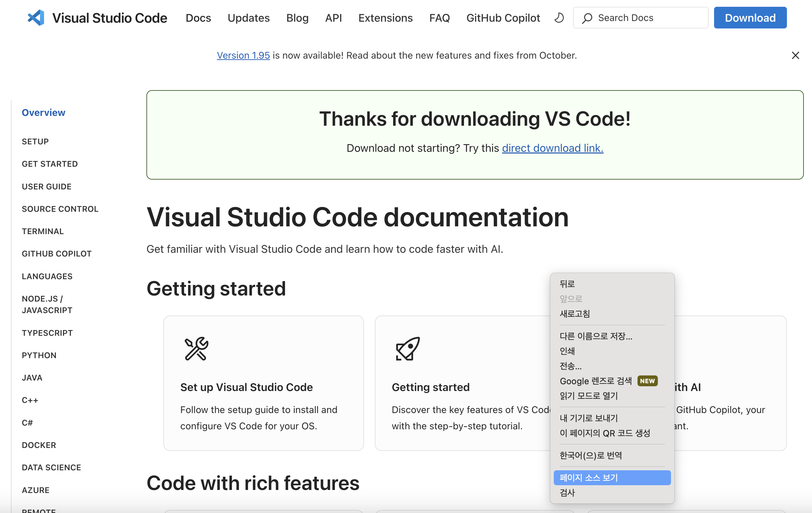Expand the SOURCE CONTROL sidebar section
The height and width of the screenshot is (513, 812).
pyautogui.click(x=60, y=209)
